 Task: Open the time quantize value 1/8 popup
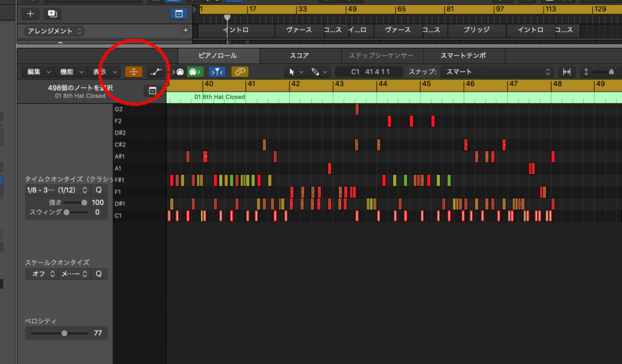(57, 190)
